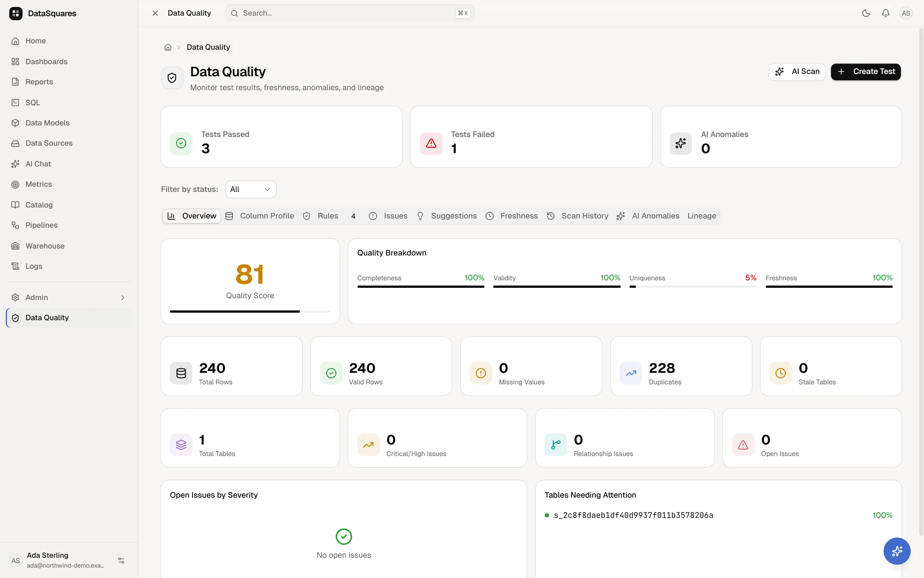Open Warehouse in the sidebar

click(x=69, y=246)
